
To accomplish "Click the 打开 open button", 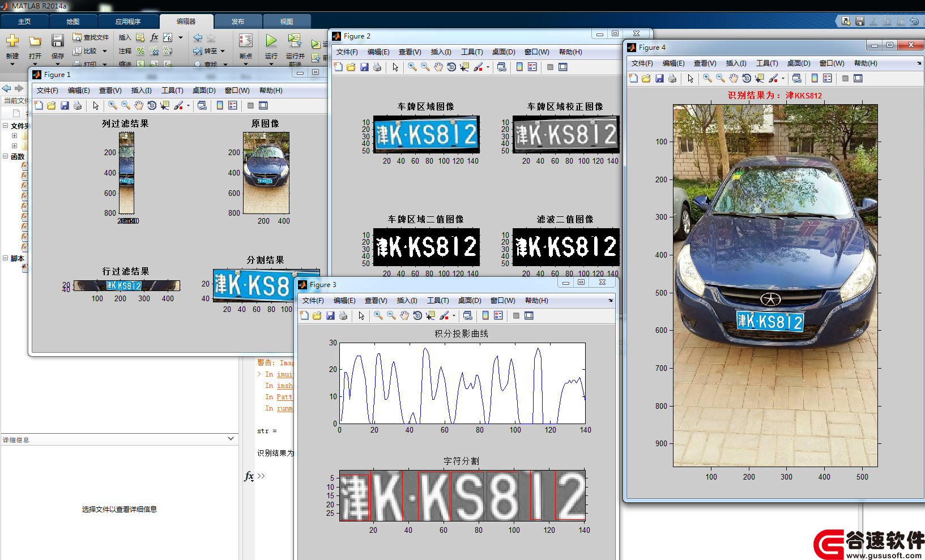I will pos(35,46).
